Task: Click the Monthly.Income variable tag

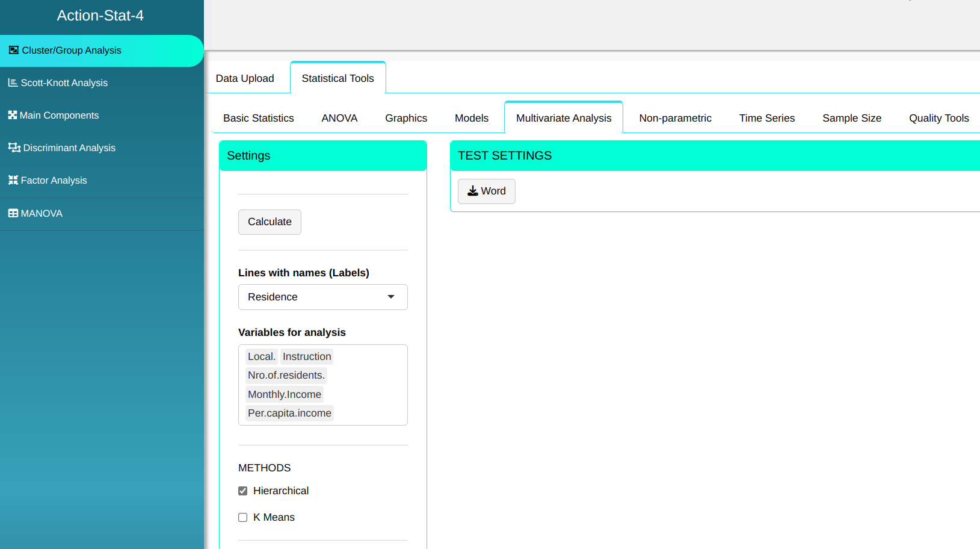Action: pyautogui.click(x=285, y=395)
